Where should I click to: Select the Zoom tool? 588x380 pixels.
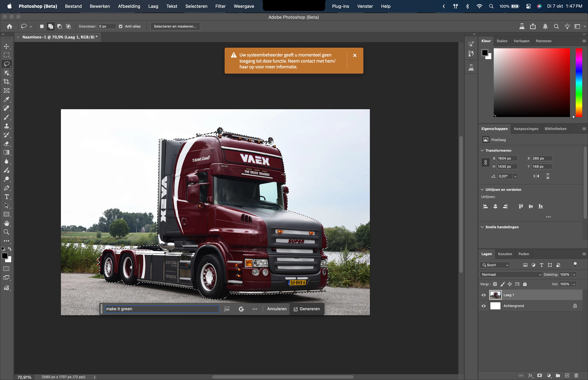click(x=6, y=232)
